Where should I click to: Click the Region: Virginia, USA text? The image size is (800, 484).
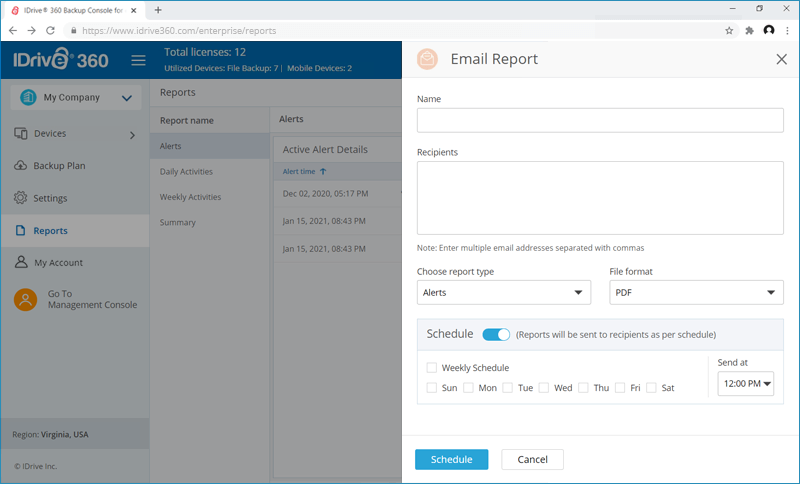[x=51, y=435]
